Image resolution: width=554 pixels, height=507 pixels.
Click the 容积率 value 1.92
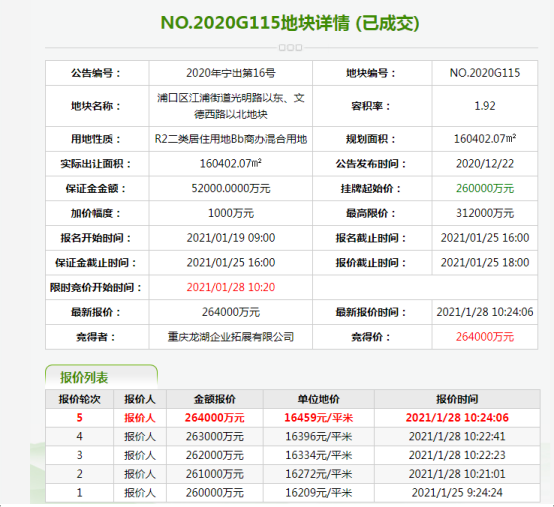pyautogui.click(x=484, y=106)
